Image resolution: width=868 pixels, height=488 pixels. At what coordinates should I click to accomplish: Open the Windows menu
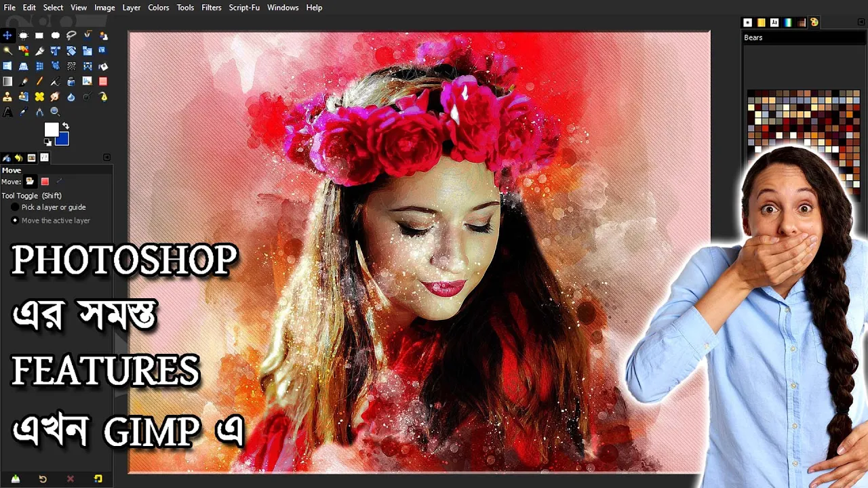[x=283, y=7]
